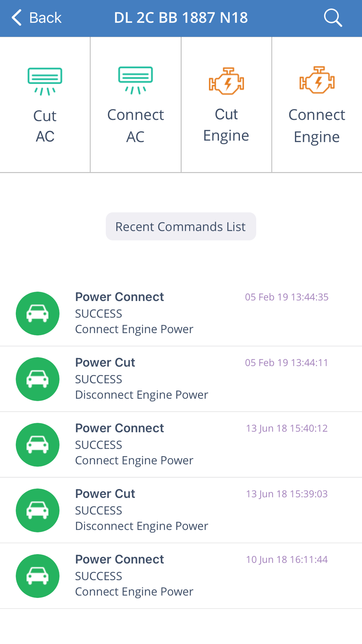Select the Power Cut entry from 05 Feb
The image size is (362, 644).
click(105, 363)
